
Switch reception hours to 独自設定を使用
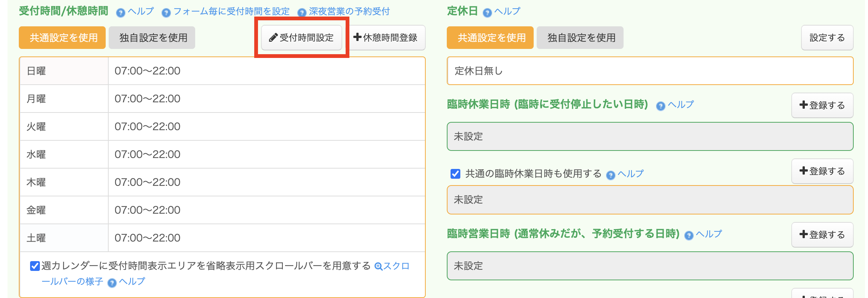pyautogui.click(x=152, y=38)
